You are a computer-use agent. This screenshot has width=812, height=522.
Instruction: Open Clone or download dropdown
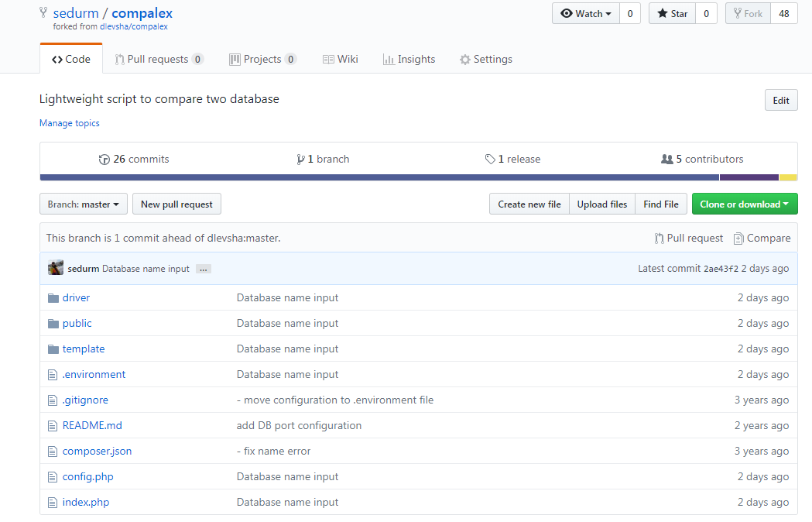745,204
